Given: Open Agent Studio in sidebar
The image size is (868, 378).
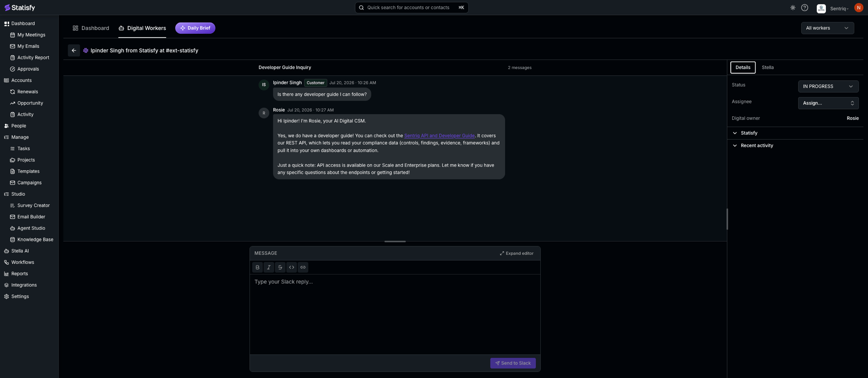Looking at the screenshot, I should [x=31, y=228].
